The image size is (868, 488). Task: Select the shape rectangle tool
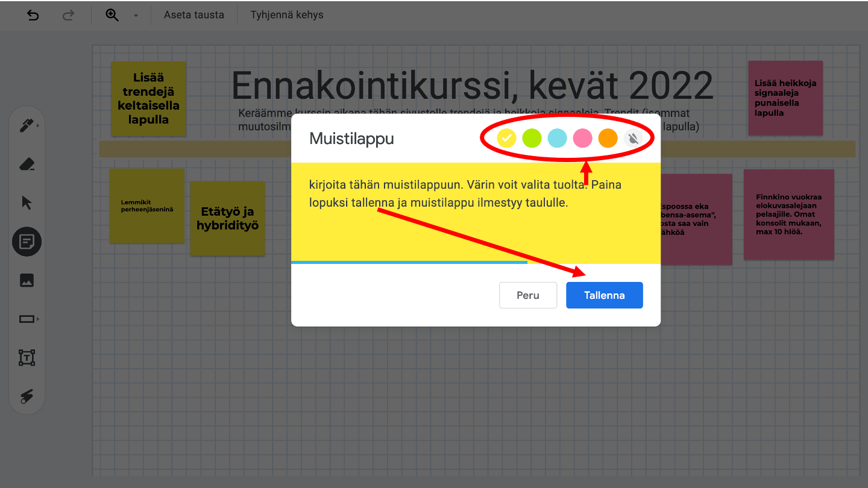pyautogui.click(x=26, y=319)
